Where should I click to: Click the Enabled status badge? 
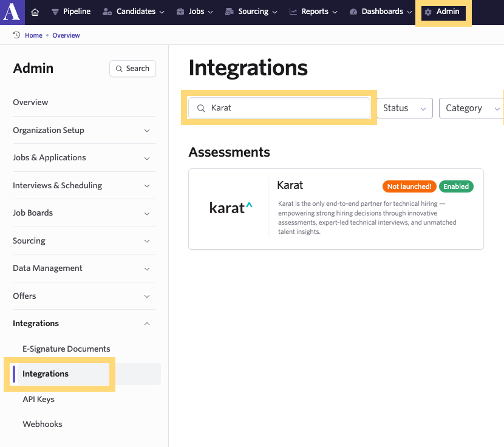coord(456,186)
